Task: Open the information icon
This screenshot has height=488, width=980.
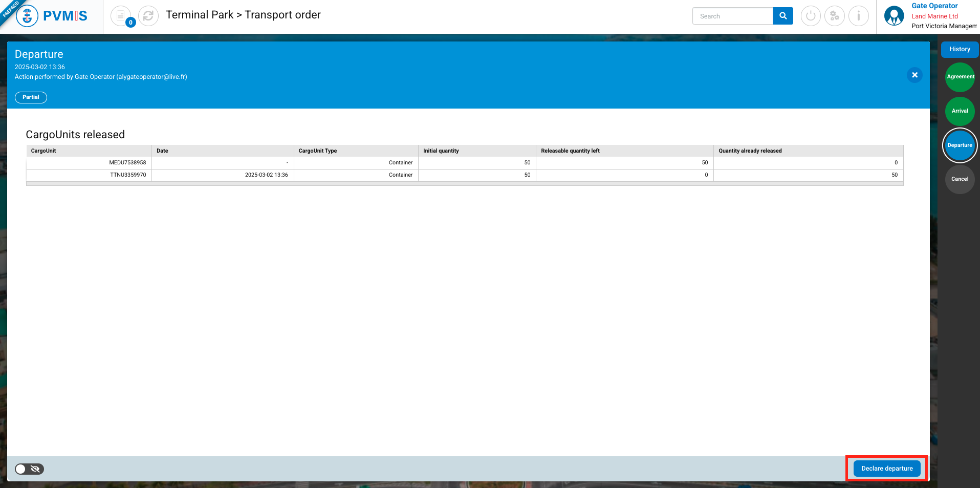Action: (858, 16)
